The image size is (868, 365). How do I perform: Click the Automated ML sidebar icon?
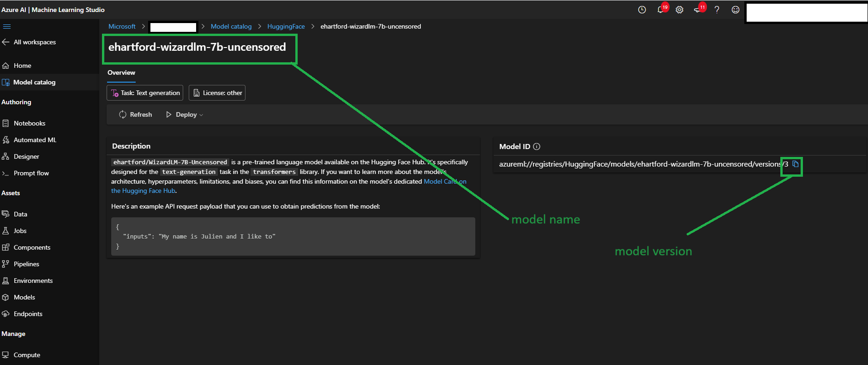(6, 140)
